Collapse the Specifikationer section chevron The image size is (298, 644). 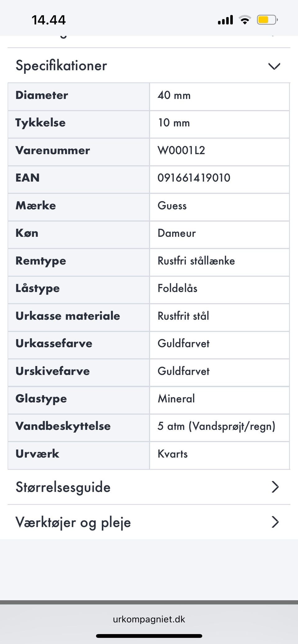click(x=274, y=66)
